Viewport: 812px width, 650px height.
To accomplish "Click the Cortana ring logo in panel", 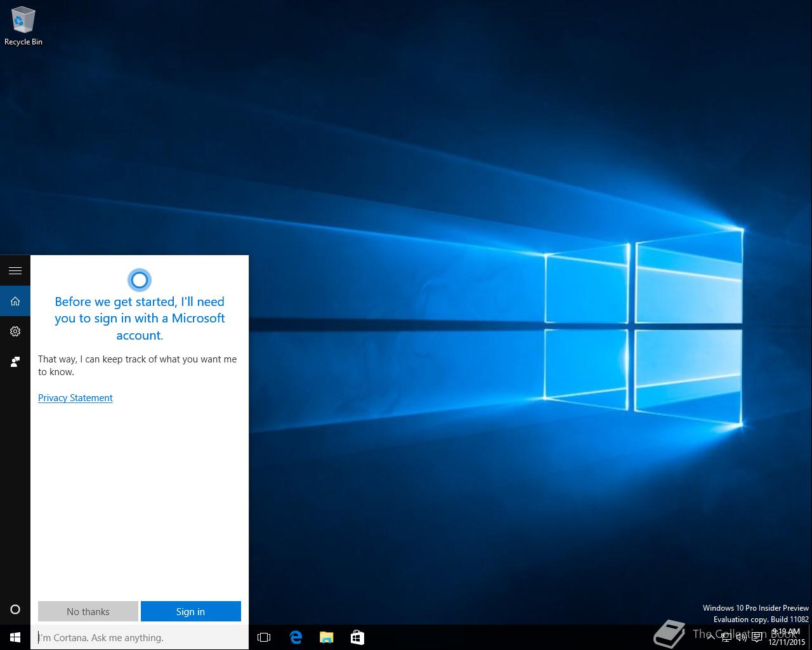I will tap(140, 280).
